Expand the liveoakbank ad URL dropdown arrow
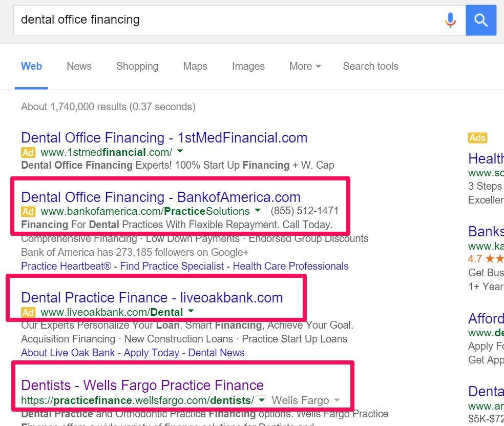Viewport: 504px width, 426px height. click(191, 311)
